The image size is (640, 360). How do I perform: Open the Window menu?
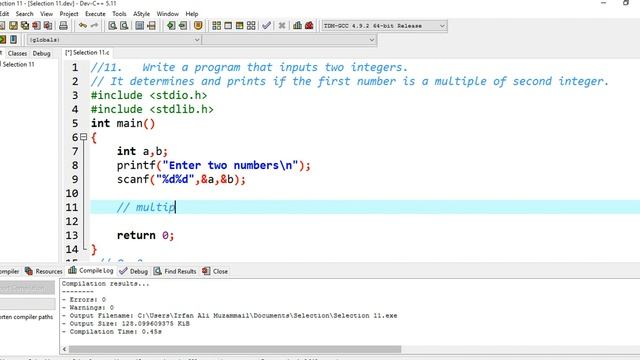(x=167, y=13)
